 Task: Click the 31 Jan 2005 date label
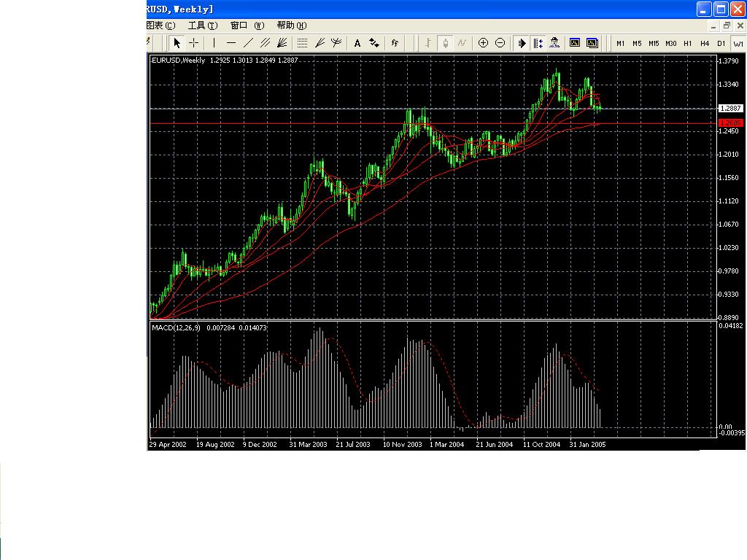(587, 444)
